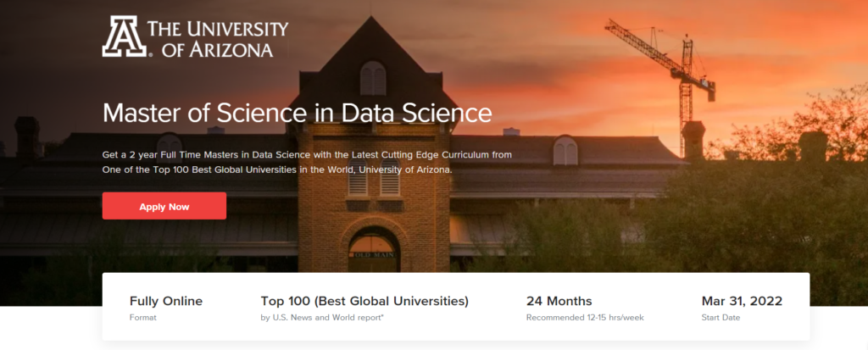Click the "Start Date" label

[x=721, y=318]
